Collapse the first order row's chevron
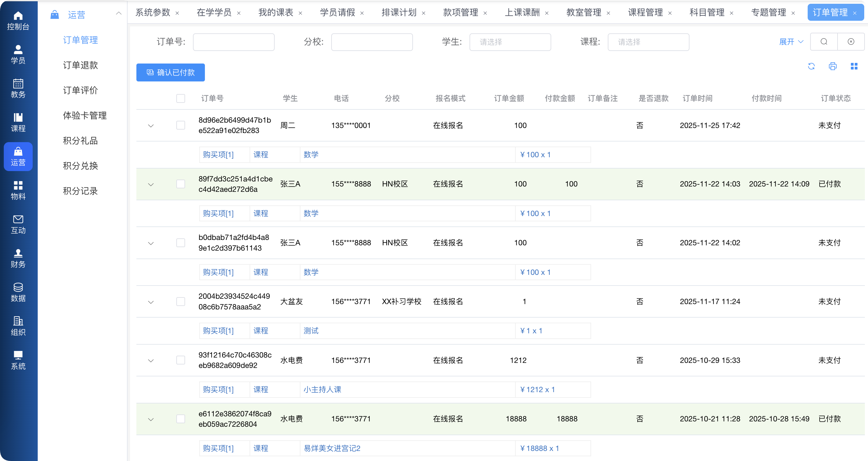The width and height of the screenshot is (868, 461). click(x=151, y=126)
